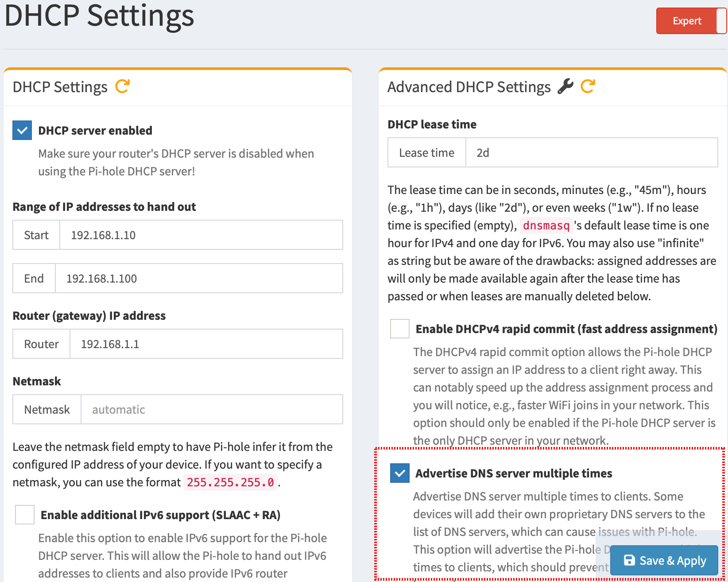728x582 pixels.
Task: Click Advertise DNS server multiple times label
Action: [x=514, y=473]
